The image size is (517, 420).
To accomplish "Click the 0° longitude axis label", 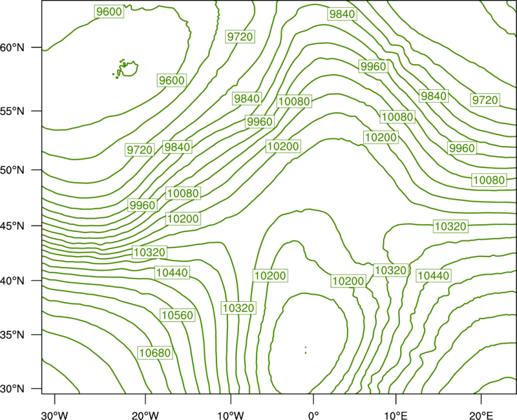I will pyautogui.click(x=313, y=415).
